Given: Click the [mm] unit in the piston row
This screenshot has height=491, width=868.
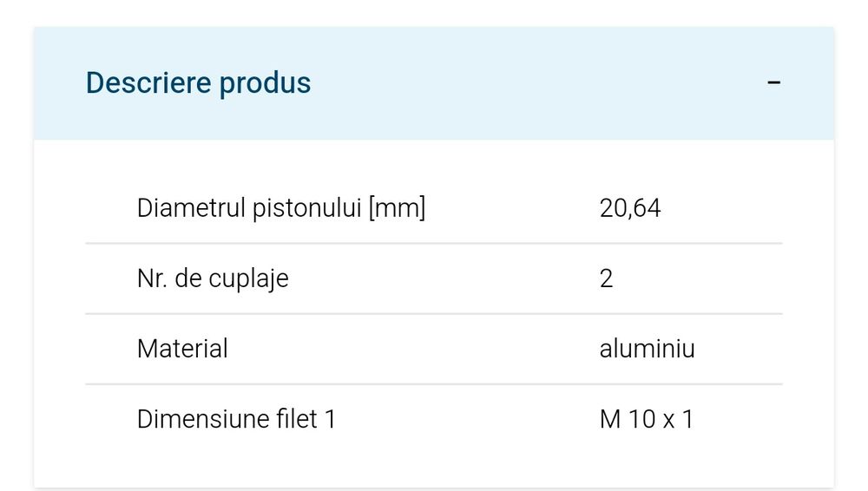Looking at the screenshot, I should (x=397, y=208).
